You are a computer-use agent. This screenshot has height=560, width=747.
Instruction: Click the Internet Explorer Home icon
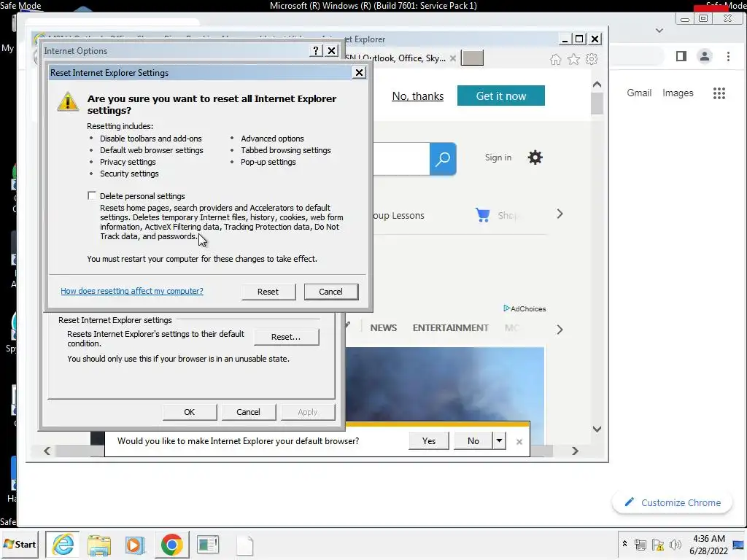pos(555,59)
